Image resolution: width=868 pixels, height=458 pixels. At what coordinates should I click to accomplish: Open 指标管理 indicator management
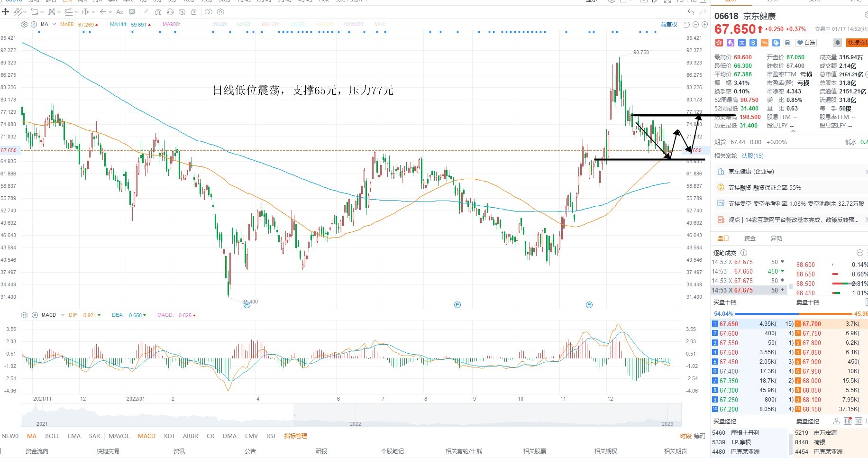click(296, 436)
